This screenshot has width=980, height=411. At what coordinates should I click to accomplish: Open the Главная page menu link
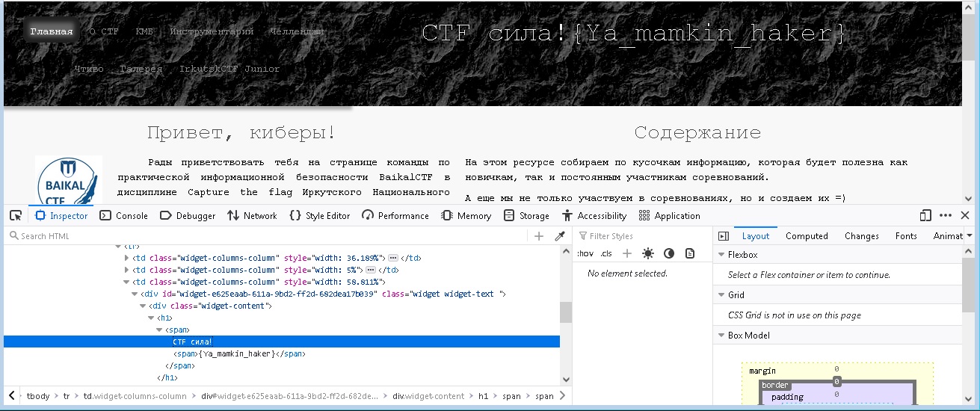(x=52, y=31)
